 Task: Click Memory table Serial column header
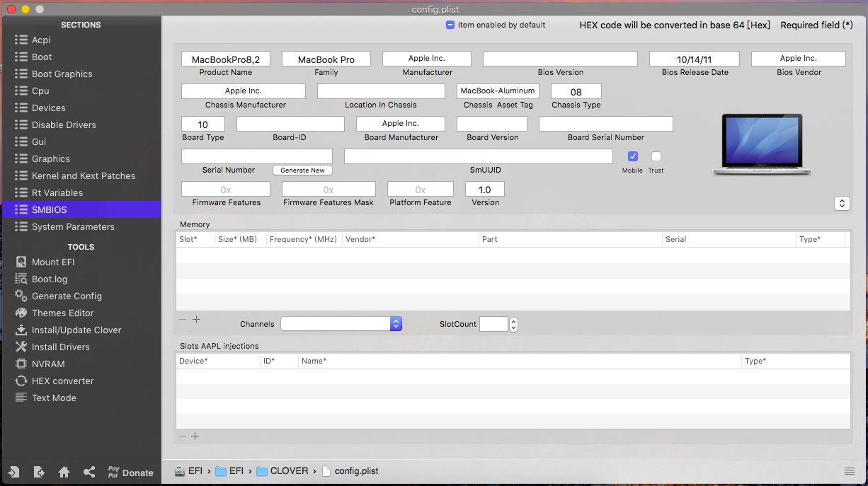[x=729, y=239]
